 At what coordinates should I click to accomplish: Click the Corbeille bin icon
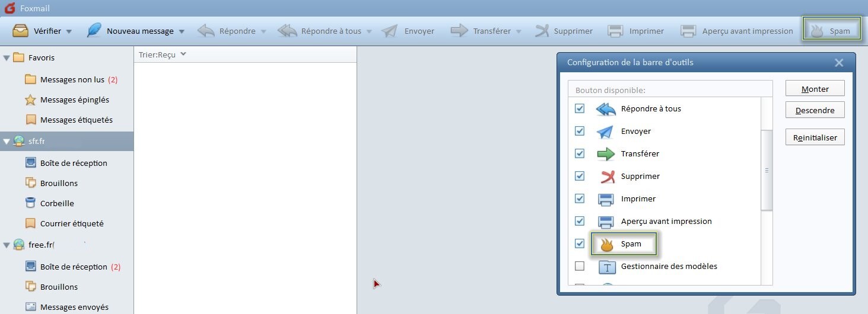(30, 203)
